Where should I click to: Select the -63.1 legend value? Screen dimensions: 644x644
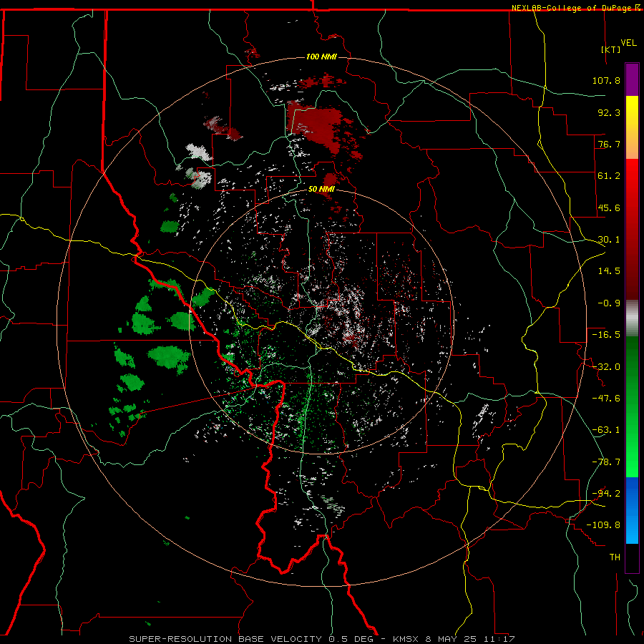pos(606,430)
